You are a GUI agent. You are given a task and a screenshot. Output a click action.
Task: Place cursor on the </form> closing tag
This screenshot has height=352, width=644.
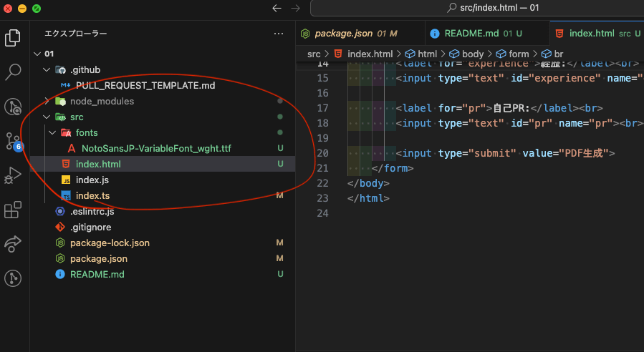393,168
